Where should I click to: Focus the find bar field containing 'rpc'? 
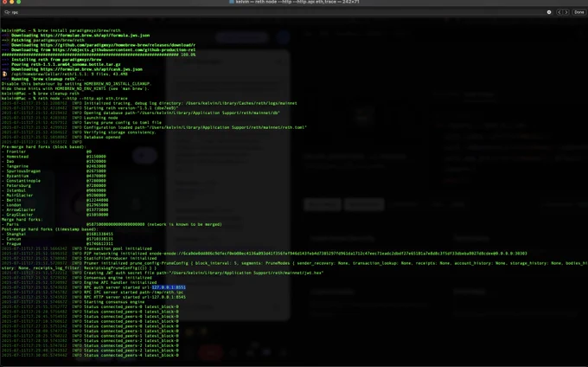[278, 12]
